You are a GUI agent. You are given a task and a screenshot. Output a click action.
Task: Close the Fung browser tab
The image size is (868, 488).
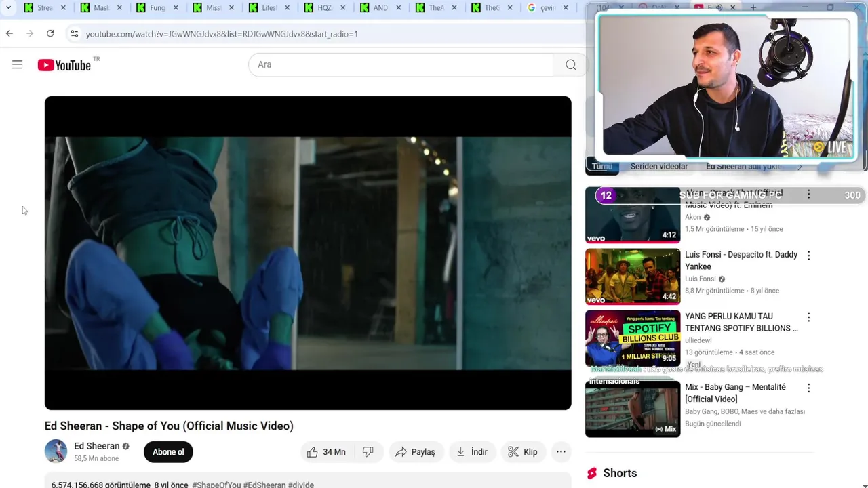(x=176, y=8)
